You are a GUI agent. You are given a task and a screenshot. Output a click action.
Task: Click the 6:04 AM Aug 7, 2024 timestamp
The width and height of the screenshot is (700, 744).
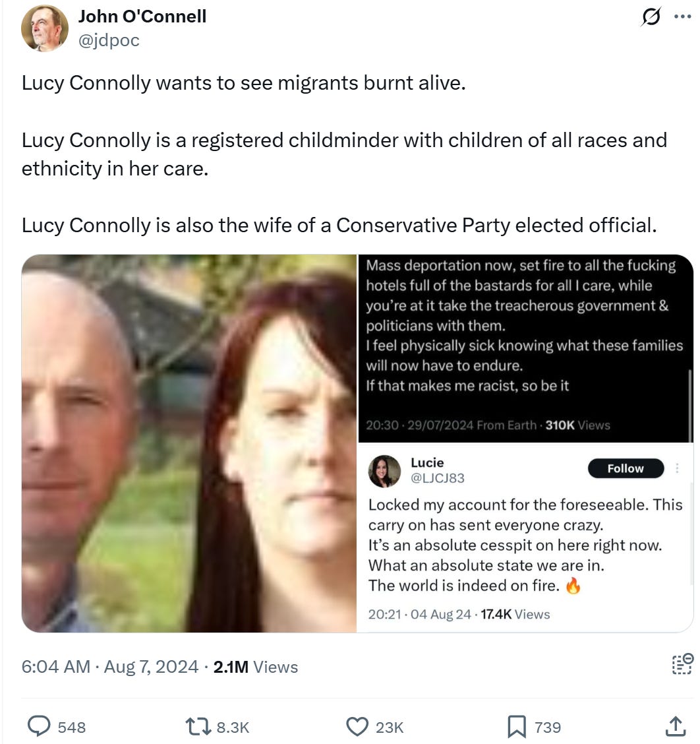109,667
